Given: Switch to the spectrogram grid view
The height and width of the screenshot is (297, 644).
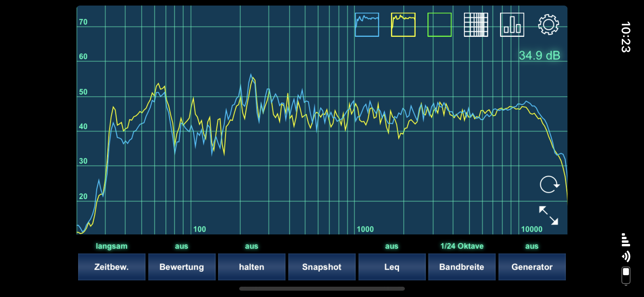Looking at the screenshot, I should [476, 25].
